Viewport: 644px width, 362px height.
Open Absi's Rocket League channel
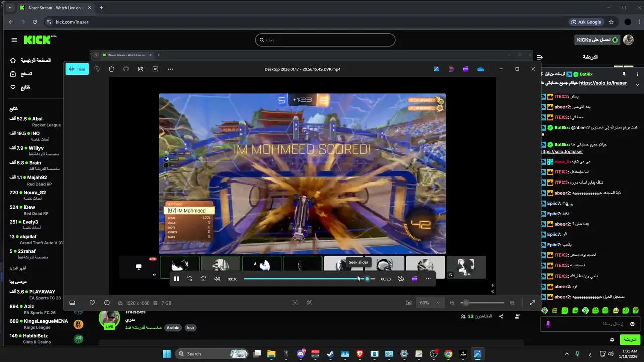click(35, 122)
